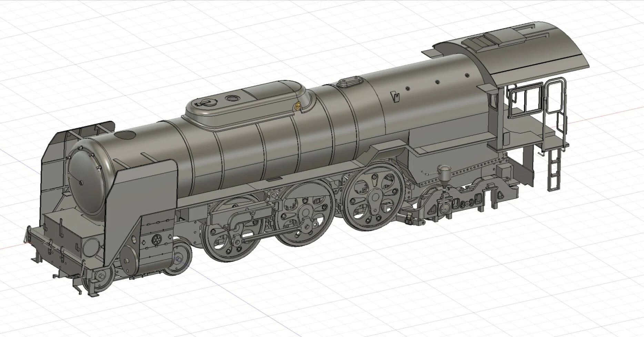Screen dimensions: 644x337
Task: Select the small oval dome cap behind sand dome
Action: 350,82
